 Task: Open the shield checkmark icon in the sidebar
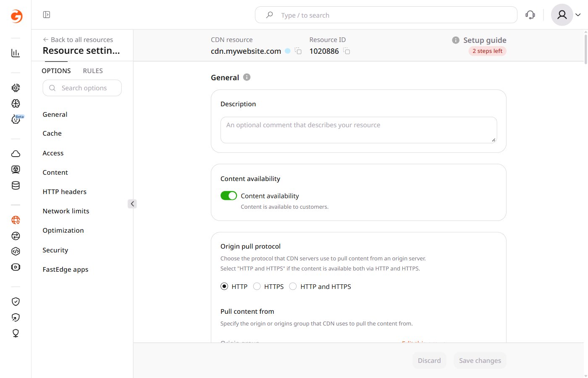(x=16, y=302)
